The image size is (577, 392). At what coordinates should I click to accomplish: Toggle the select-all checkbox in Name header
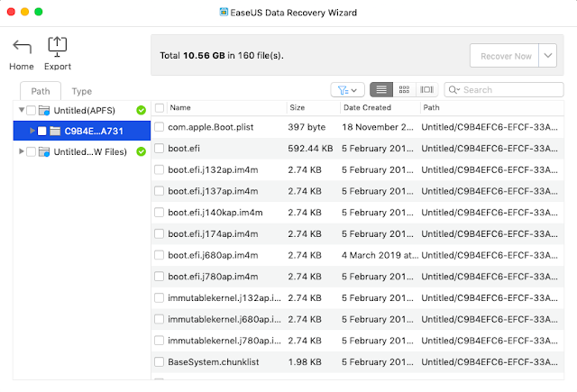tap(160, 108)
